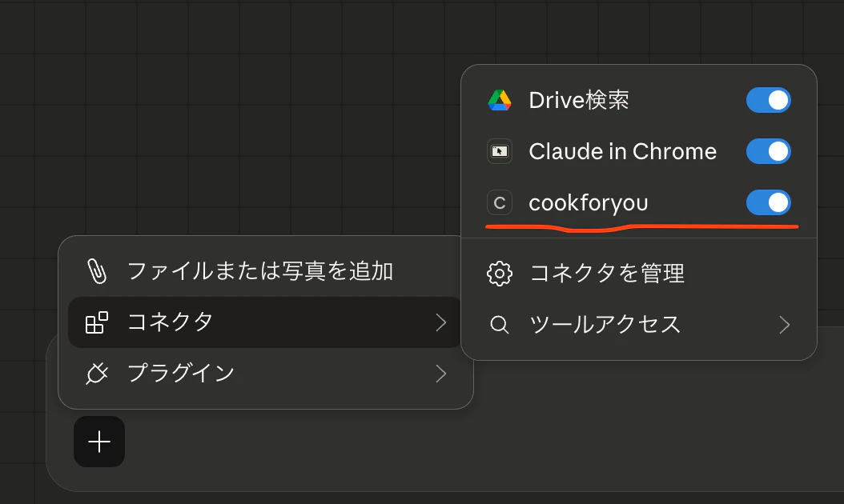Turn off the cookforyou toggle
This screenshot has width=844, height=504.
[768, 202]
